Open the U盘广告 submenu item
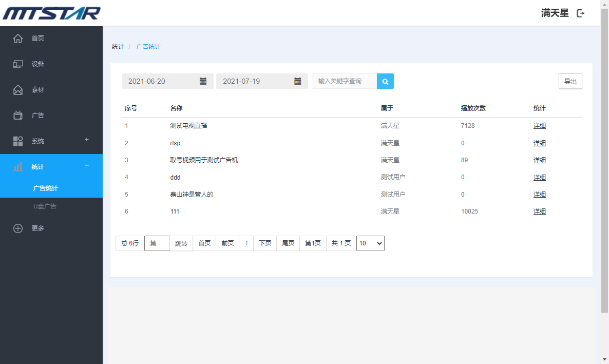Screen dimensions: 609x364 pyautogui.click(x=45, y=206)
